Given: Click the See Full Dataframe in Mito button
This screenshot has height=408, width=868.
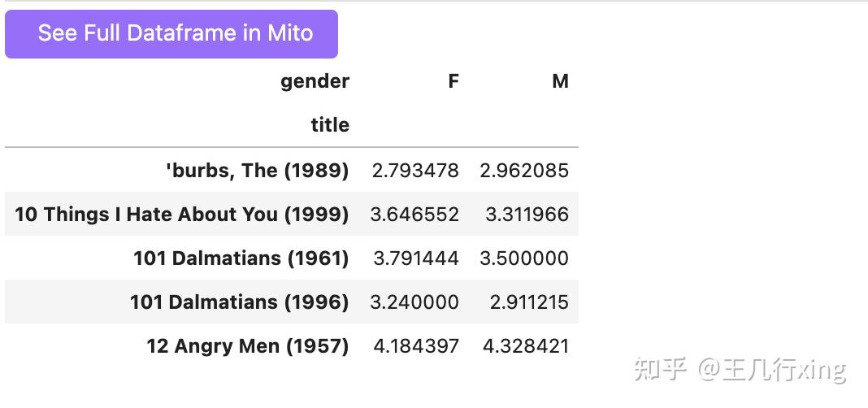Looking at the screenshot, I should pyautogui.click(x=171, y=33).
